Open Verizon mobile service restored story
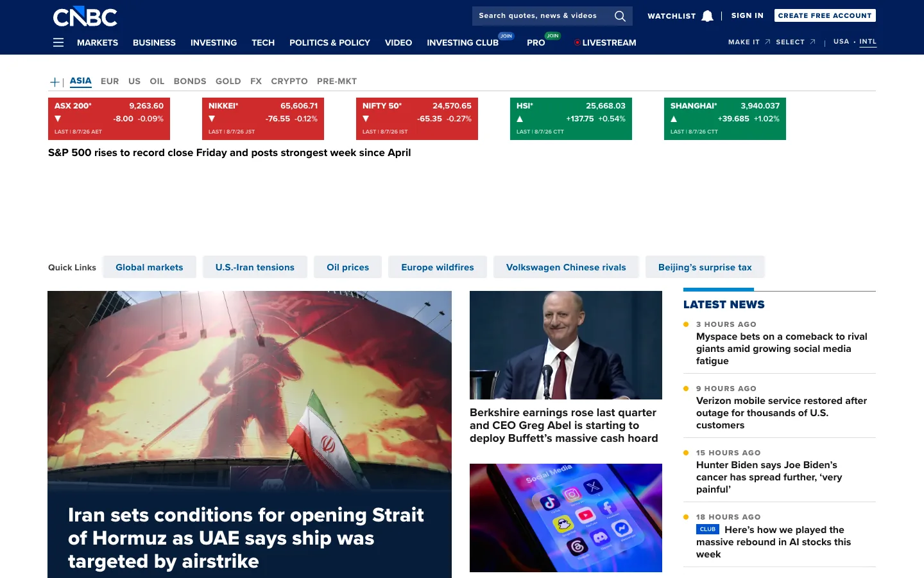Viewport: 924px width, 578px height. [782, 413]
